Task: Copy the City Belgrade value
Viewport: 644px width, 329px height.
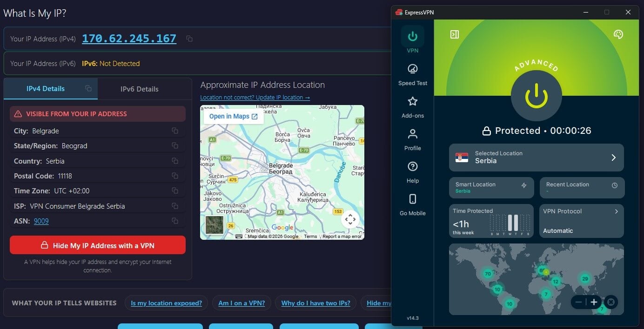Action: (175, 131)
